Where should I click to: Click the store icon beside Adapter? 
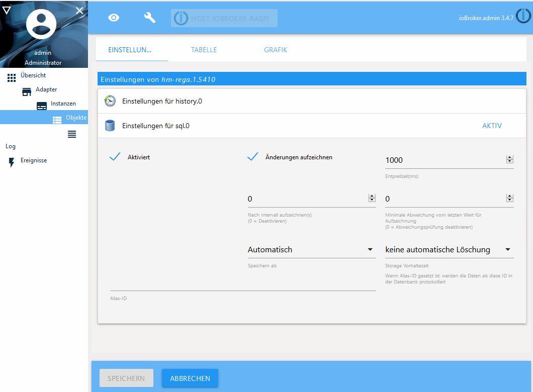27,92
